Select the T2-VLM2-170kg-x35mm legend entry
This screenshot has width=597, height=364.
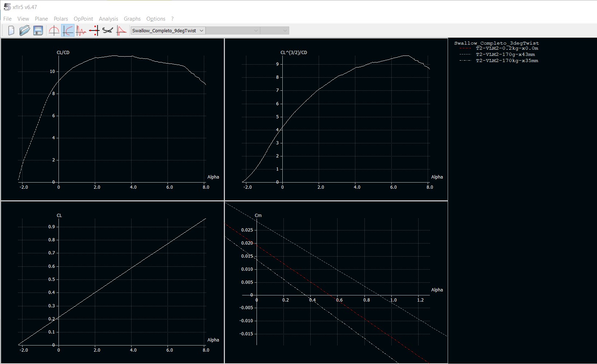tap(507, 61)
